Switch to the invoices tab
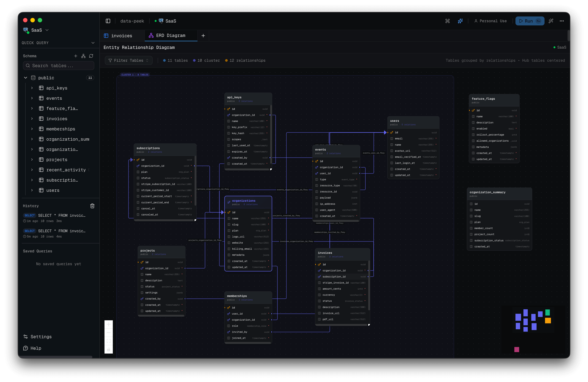Screen dimensions: 588x382 tap(122, 36)
